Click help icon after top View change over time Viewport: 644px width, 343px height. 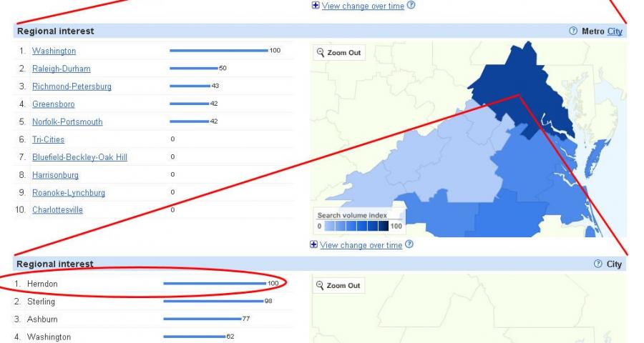[x=411, y=6]
